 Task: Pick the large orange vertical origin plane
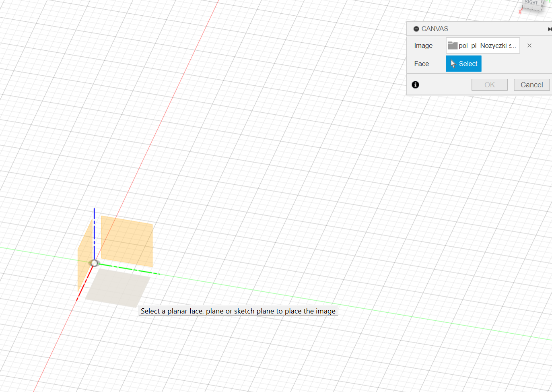pyautogui.click(x=127, y=241)
